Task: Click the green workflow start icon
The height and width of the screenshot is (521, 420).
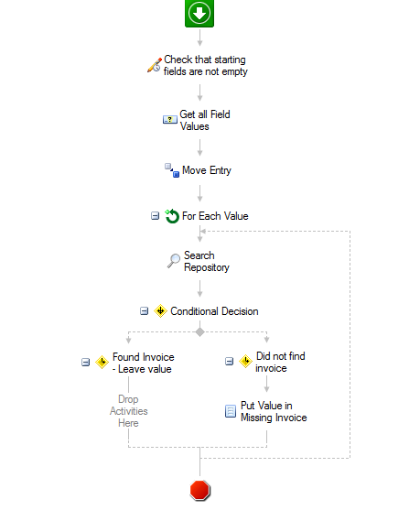Action: 199,14
